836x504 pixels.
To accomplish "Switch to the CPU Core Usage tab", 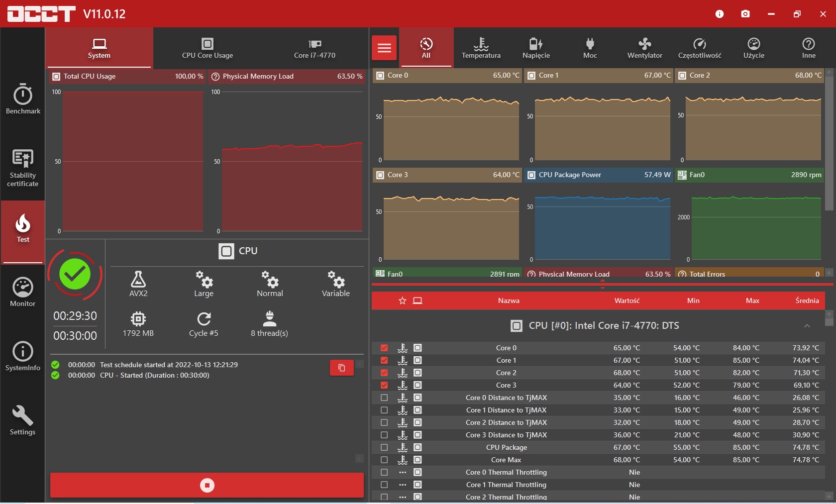I will 208,48.
